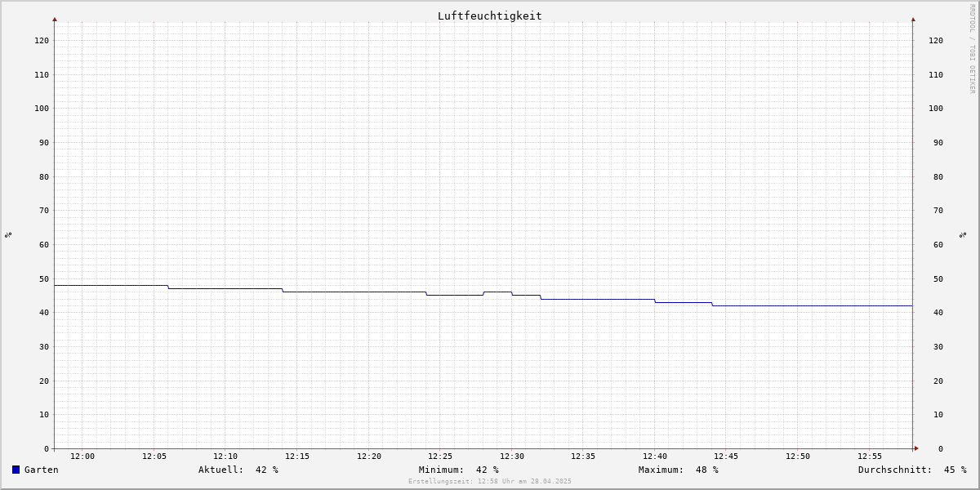This screenshot has width=980, height=490.
Task: Click the 110 label on the right axis
Action: [x=936, y=74]
